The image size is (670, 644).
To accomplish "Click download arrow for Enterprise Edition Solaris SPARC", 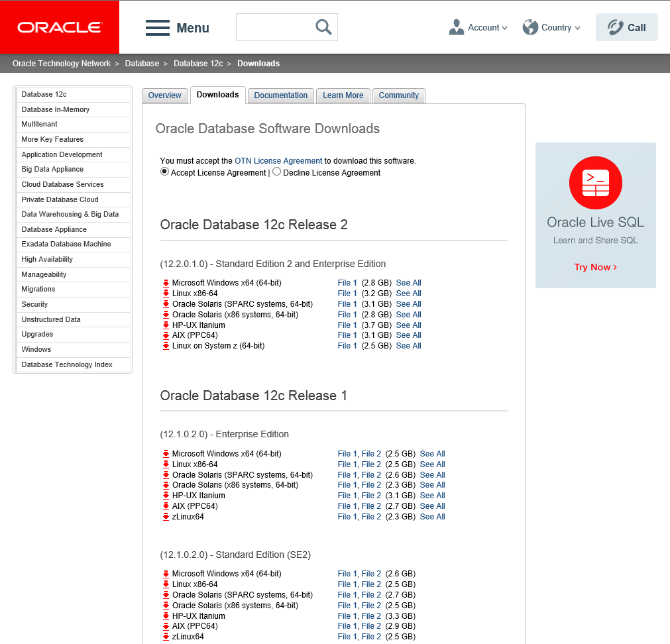I will pos(166,475).
